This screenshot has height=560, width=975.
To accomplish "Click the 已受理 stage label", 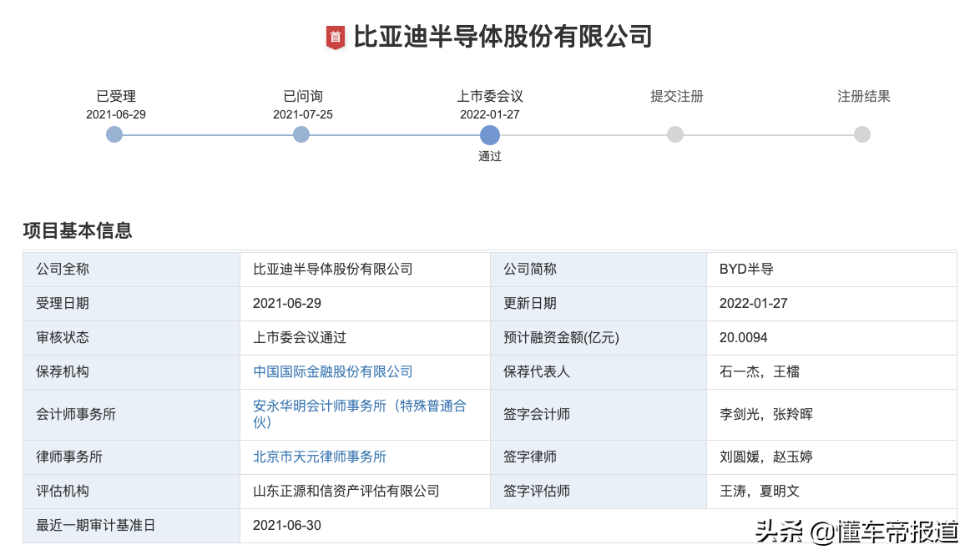I will (116, 96).
